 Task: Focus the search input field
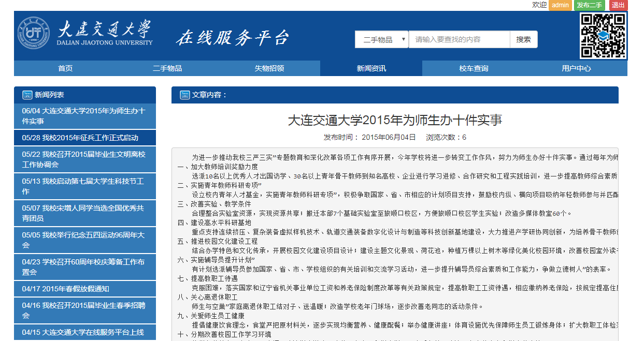point(459,39)
